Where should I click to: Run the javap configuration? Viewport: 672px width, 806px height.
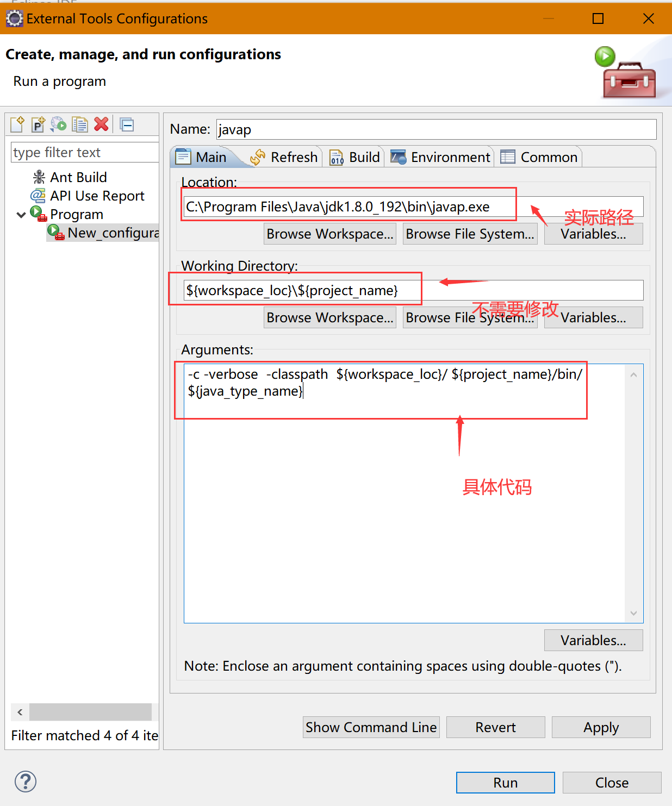pos(505,783)
